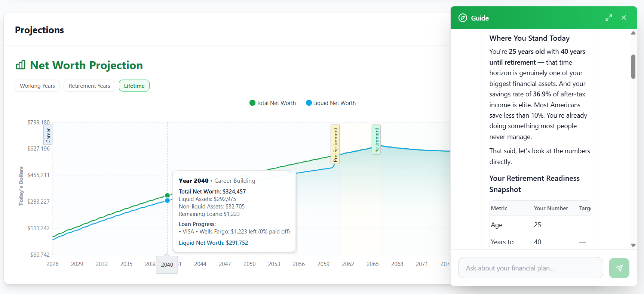The height and width of the screenshot is (294, 644).
Task: Click the Your Number column header
Action: (551, 208)
